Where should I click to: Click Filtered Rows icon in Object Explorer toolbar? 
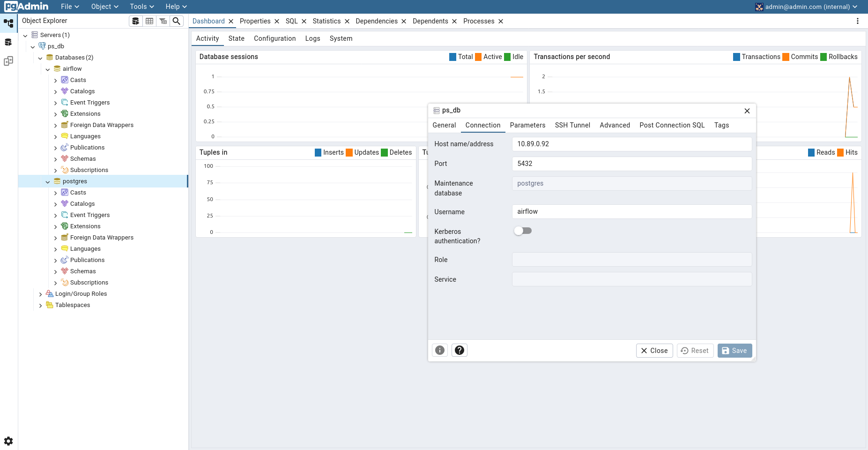pyautogui.click(x=163, y=21)
